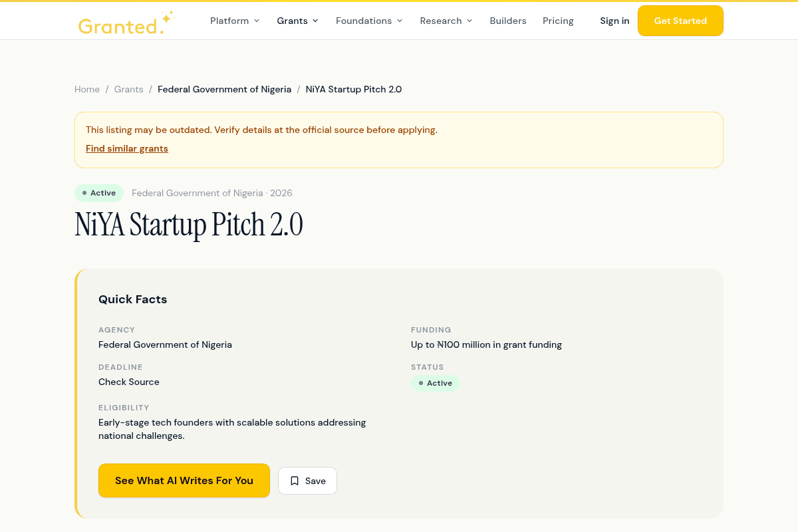Click the Active badge above the title
This screenshot has height=532, width=798.
(99, 193)
